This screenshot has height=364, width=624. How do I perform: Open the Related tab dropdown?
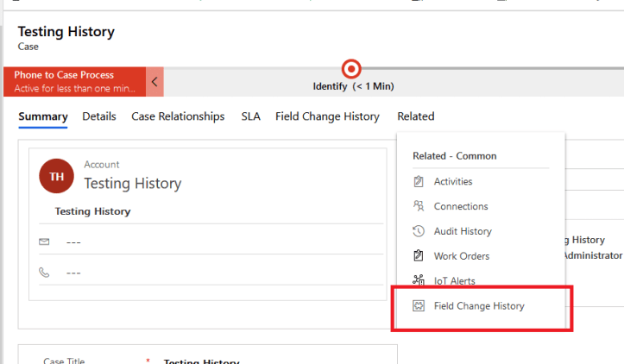point(415,116)
